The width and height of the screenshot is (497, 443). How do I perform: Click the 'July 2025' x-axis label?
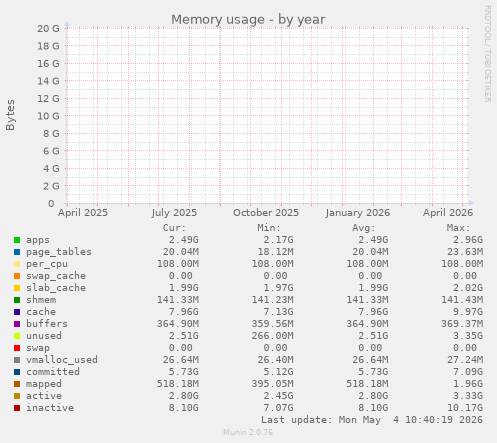(174, 213)
